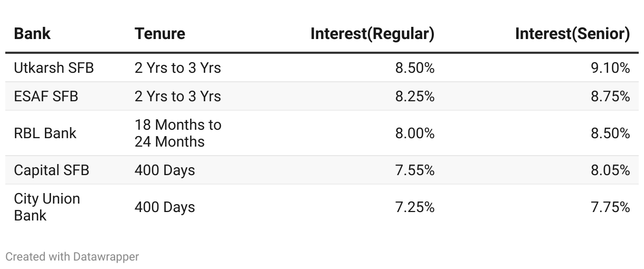Select City Union Bank regular rate 7.25%

414,207
